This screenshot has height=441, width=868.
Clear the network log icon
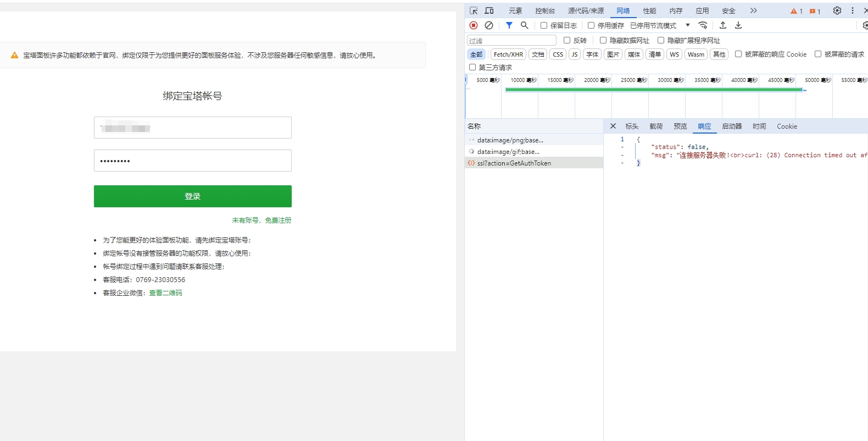click(489, 25)
